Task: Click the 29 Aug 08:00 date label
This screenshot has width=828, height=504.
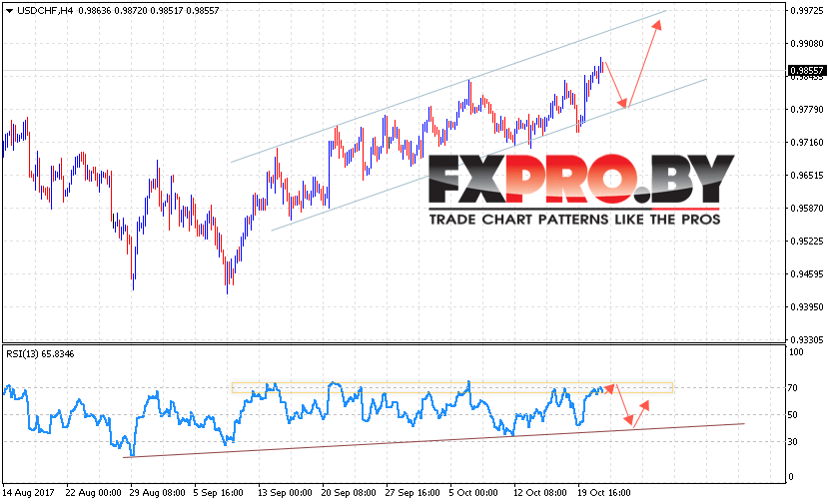Action: [x=158, y=493]
